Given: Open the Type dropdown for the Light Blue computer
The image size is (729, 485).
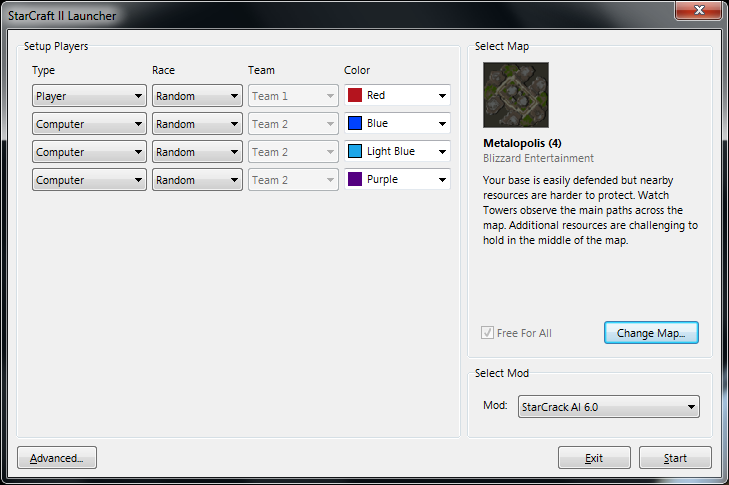Looking at the screenshot, I should [x=89, y=152].
